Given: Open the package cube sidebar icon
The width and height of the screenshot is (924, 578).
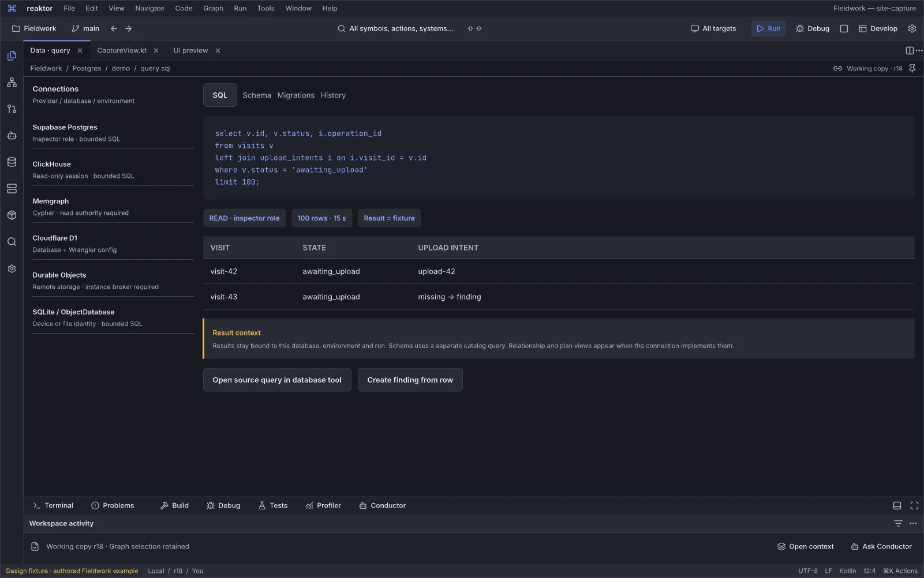Looking at the screenshot, I should pos(12,215).
